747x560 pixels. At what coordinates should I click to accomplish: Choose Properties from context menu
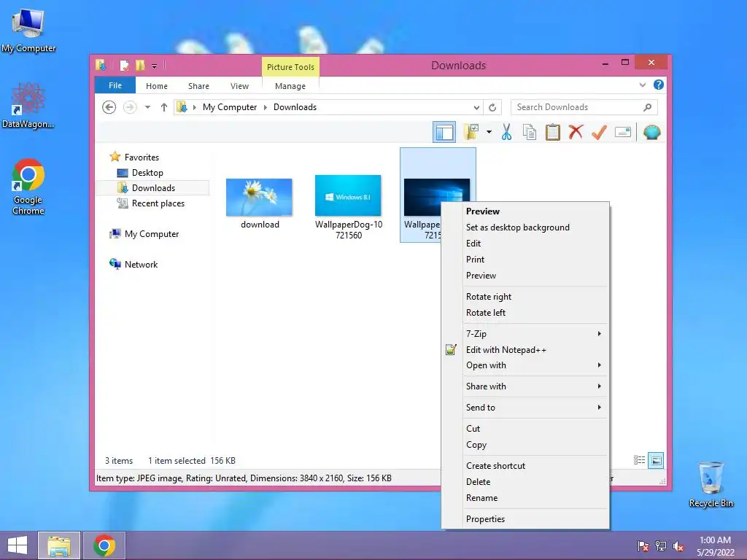pos(485,518)
